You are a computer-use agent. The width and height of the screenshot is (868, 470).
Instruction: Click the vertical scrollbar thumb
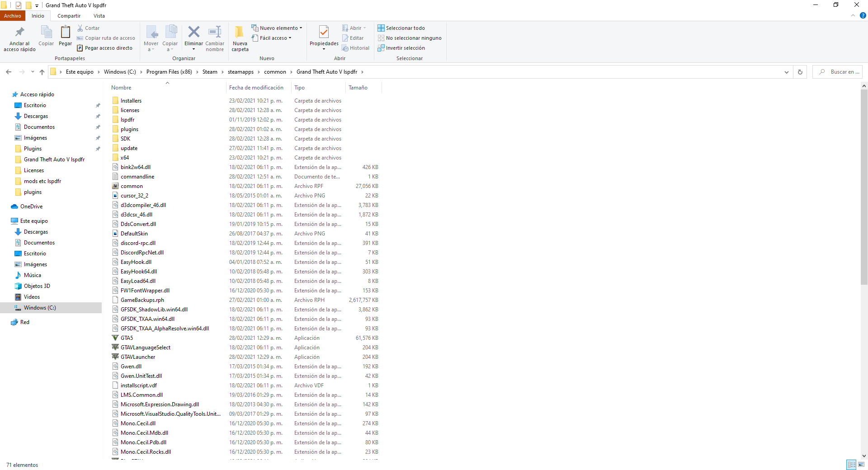(864, 185)
